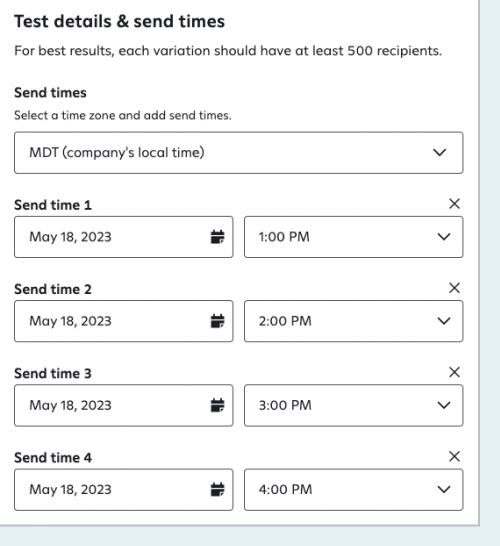Remove Send time 4 with X icon
500x546 pixels.
coord(454,457)
